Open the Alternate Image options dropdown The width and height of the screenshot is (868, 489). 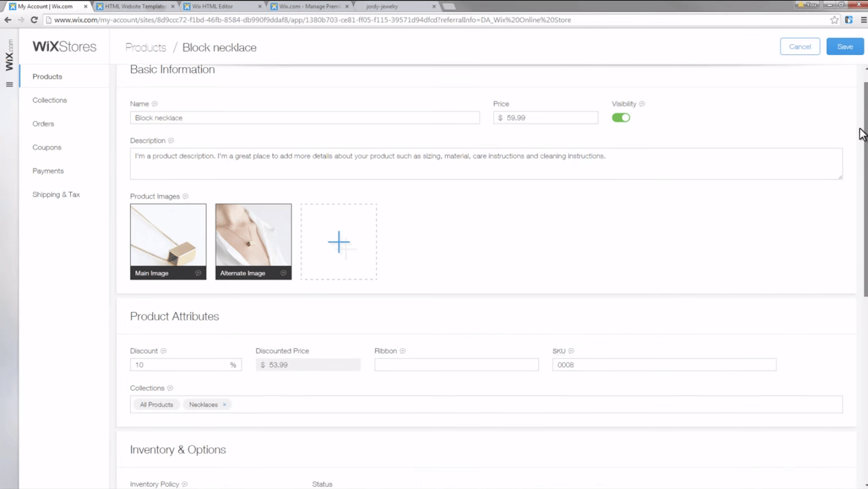283,273
